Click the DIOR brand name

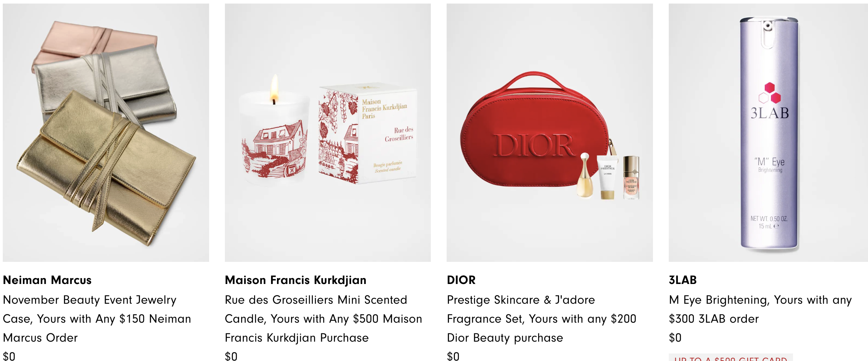pos(461,280)
